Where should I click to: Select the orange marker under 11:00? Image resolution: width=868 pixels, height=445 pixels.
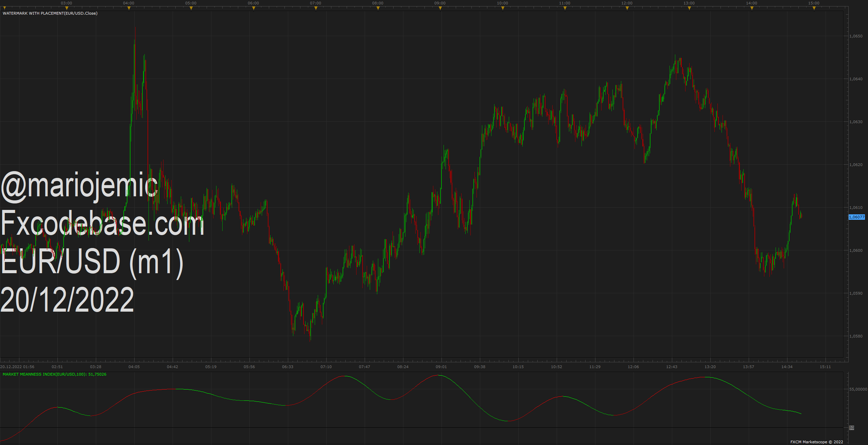[x=565, y=8]
